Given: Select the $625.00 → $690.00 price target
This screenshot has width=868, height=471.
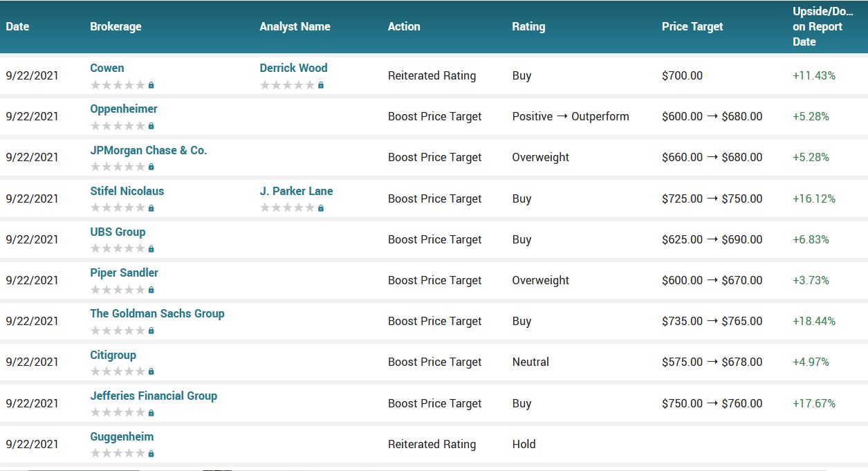Looking at the screenshot, I should coord(712,239).
